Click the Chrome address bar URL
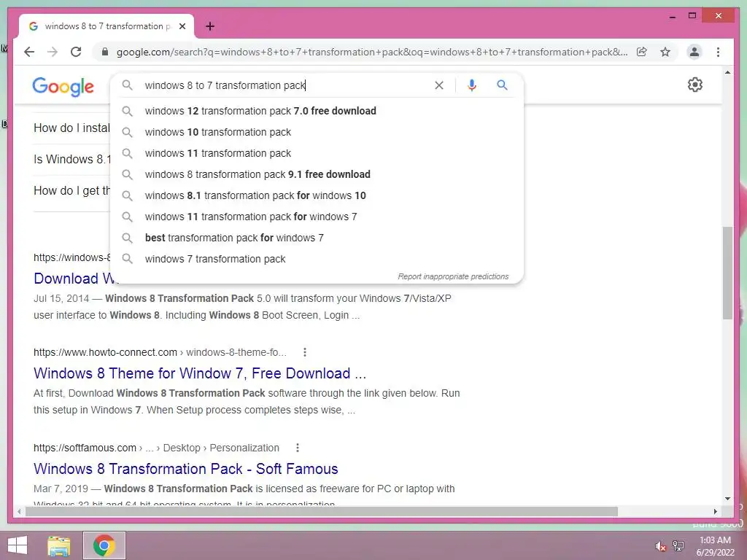The image size is (747, 560). [x=371, y=52]
